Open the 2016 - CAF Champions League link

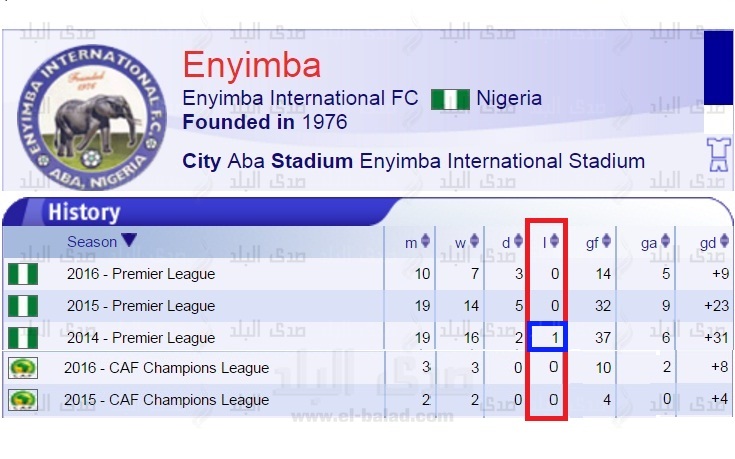coord(166,368)
